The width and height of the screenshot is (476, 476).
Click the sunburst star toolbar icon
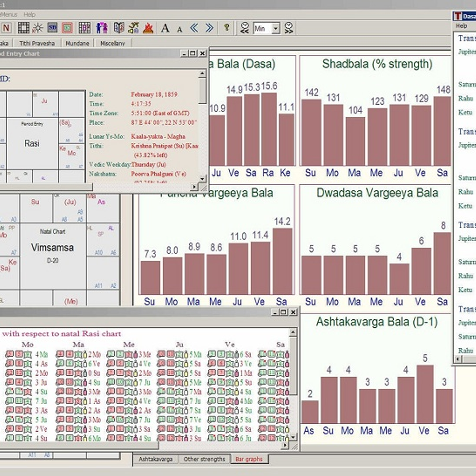38,28
